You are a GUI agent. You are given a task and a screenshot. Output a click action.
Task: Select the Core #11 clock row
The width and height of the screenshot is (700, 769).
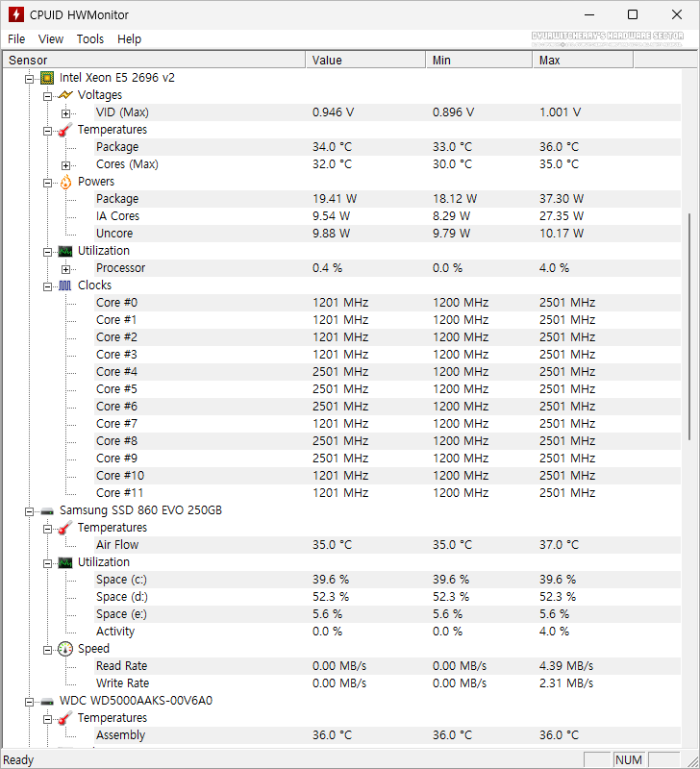click(387, 493)
